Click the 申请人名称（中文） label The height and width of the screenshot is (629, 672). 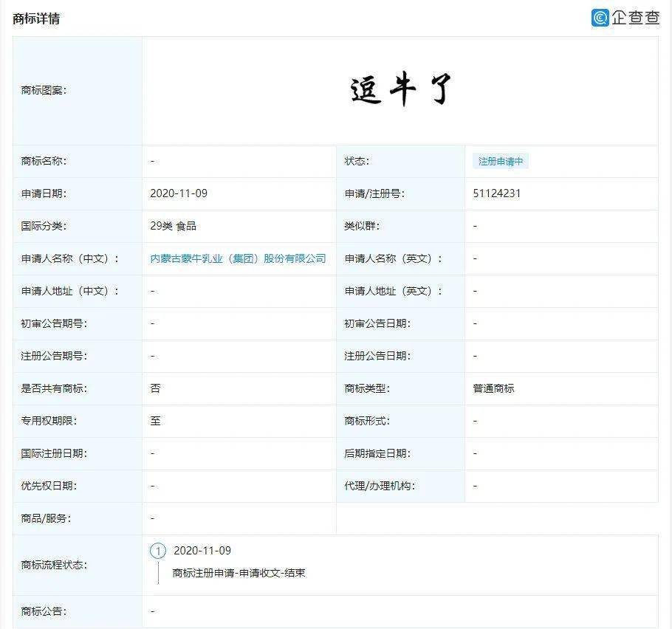tap(70, 259)
